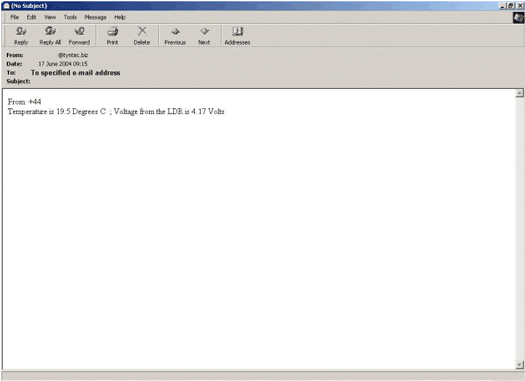Click the scrollbar up arrow
525x381 pixels.
tap(519, 93)
